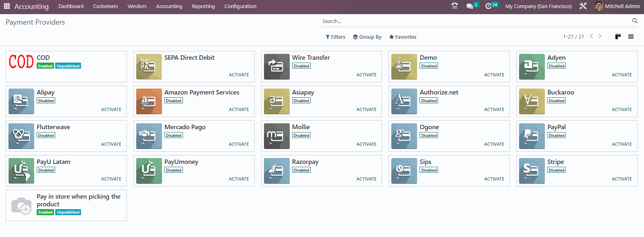Click the Flutterwave provider icon
The width and height of the screenshot is (644, 237).
(21, 136)
